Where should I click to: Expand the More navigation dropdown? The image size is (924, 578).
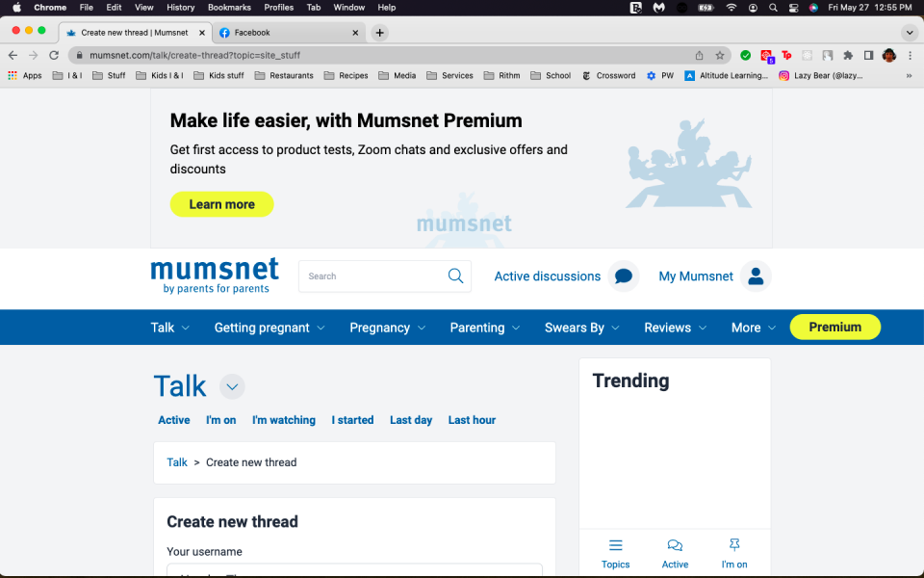pyautogui.click(x=753, y=328)
